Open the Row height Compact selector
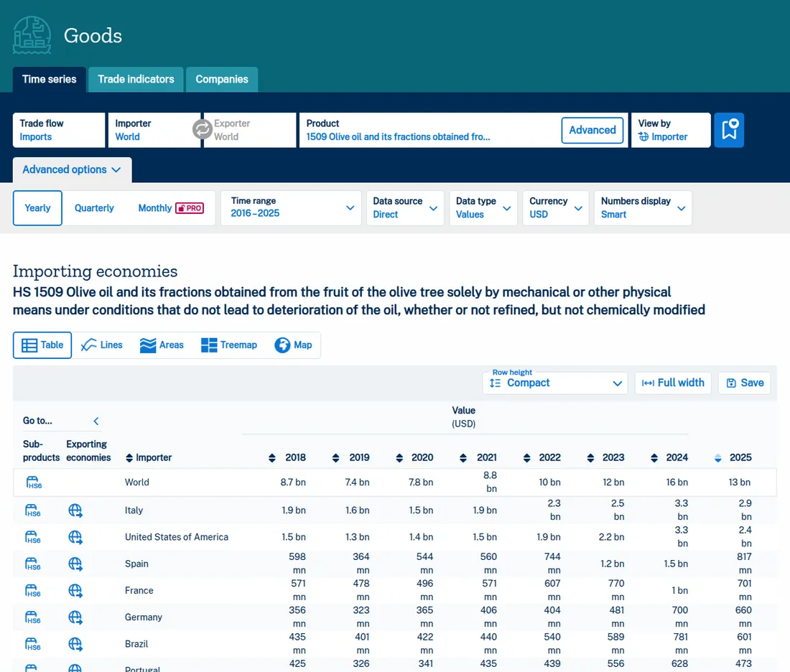790x672 pixels. click(555, 383)
